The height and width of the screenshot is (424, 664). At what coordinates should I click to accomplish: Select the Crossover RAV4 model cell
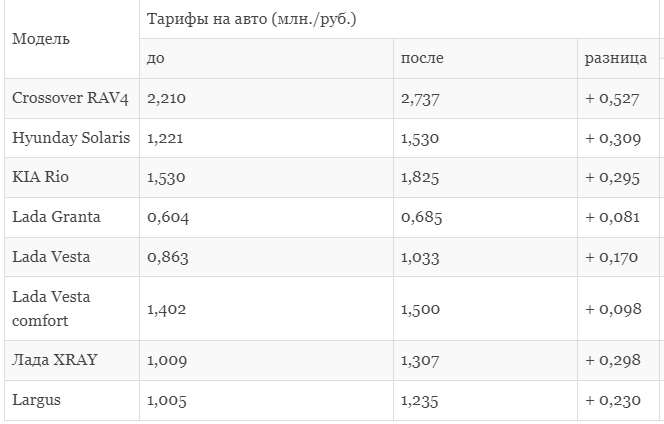68,98
